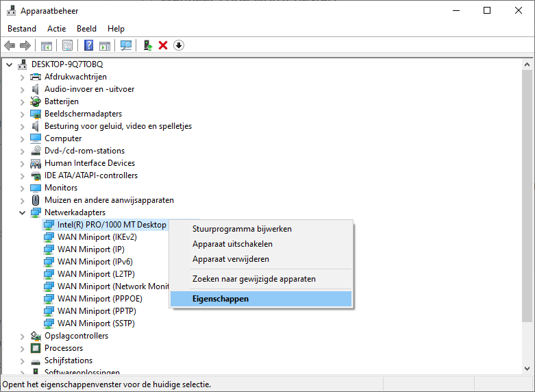Screen dimensions: 535x392
Task: Select the WAN Miniport (PPTP) adapter
Action: point(95,311)
